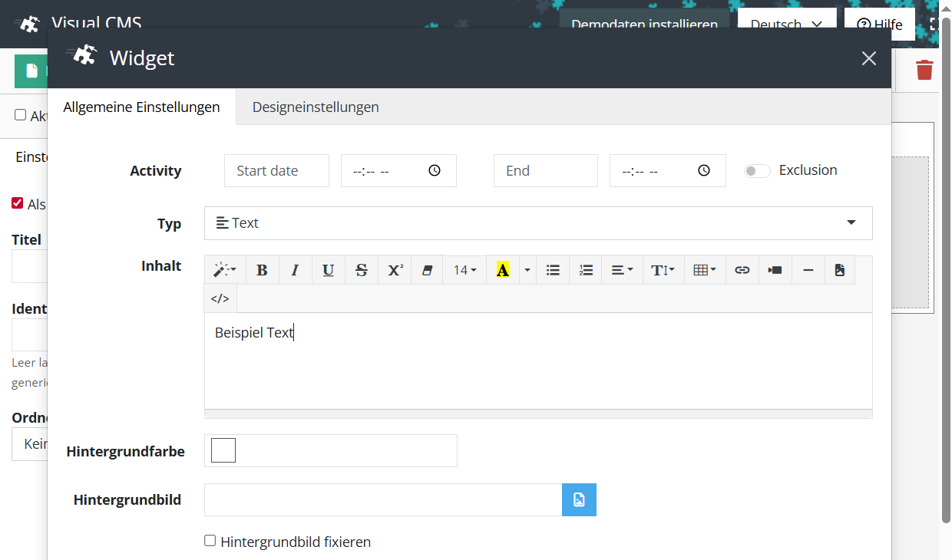Viewport: 952px width, 560px height.
Task: Switch to the Designeinstellungen tab
Action: pos(316,107)
